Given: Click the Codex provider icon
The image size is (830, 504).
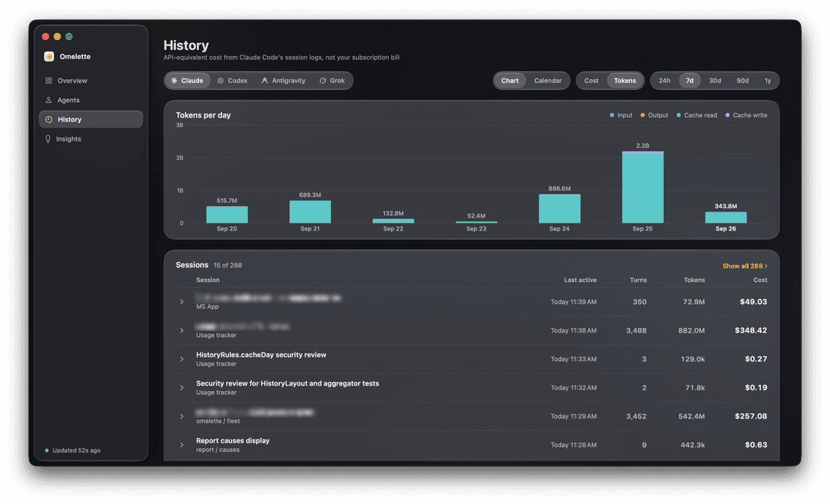Looking at the screenshot, I should [x=221, y=81].
